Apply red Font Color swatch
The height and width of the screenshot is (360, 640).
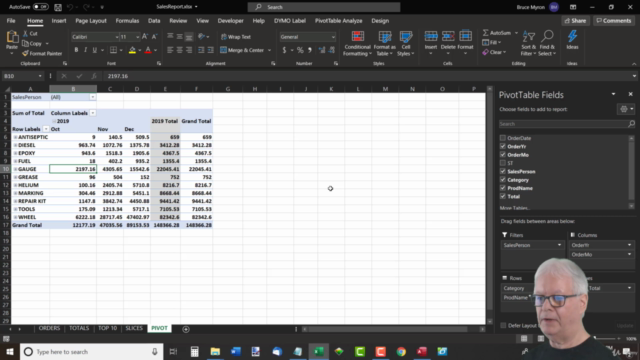[148, 50]
